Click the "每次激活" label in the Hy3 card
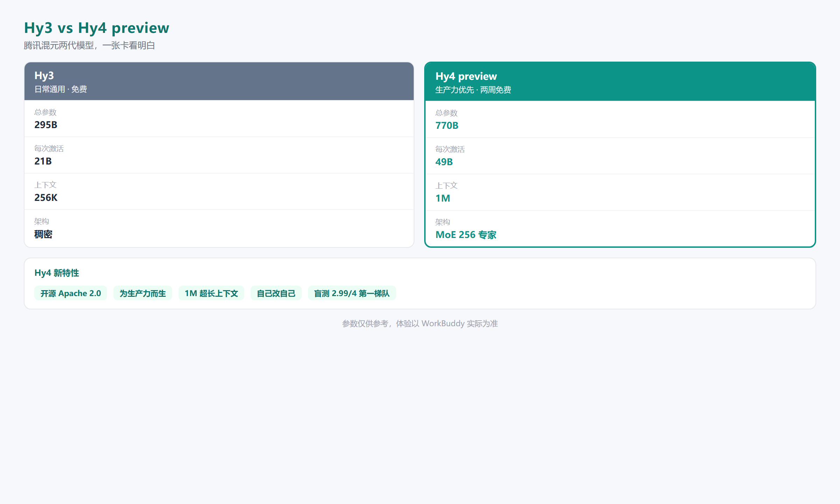 click(49, 149)
